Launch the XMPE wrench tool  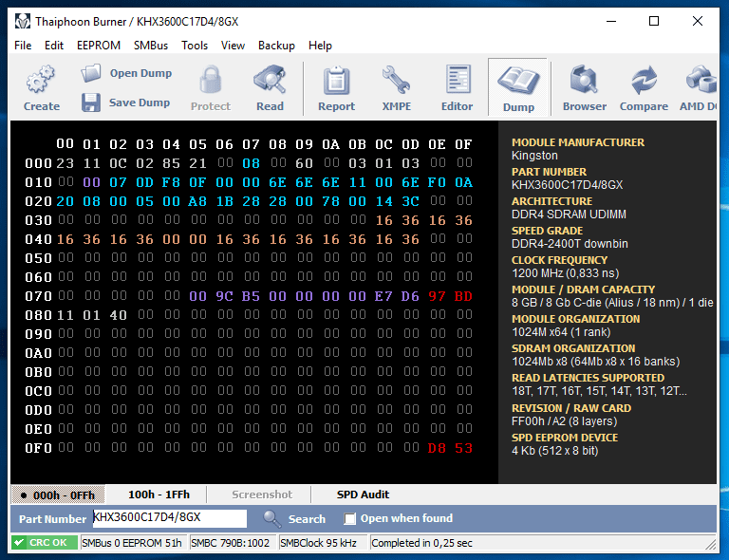396,80
